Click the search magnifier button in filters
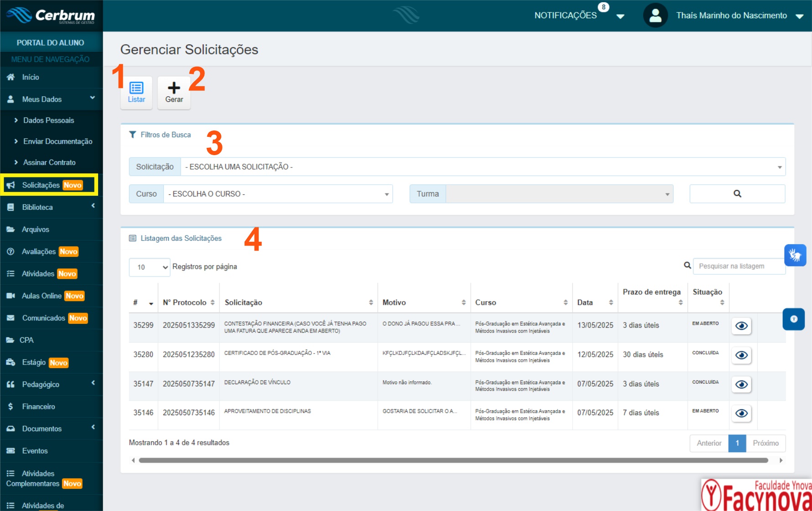Viewport: 812px width, 511px height. 737,194
